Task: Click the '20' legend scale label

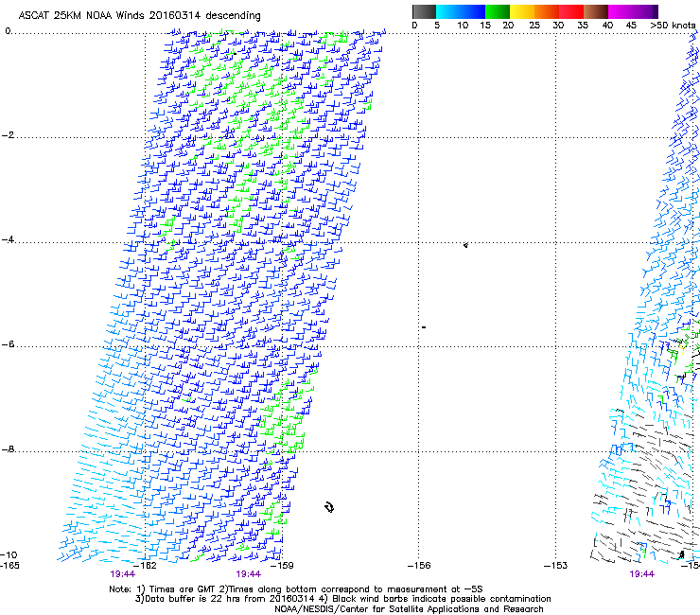Action: coord(508,26)
